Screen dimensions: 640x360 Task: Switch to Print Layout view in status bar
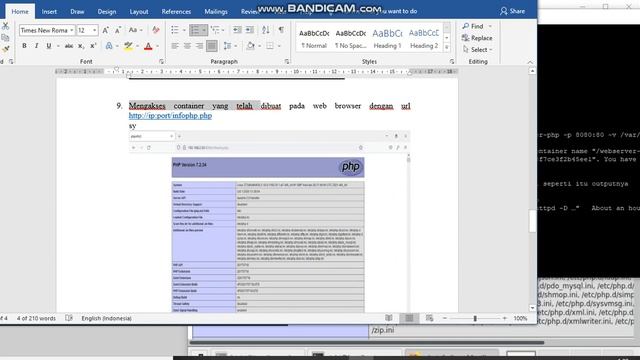(409, 318)
